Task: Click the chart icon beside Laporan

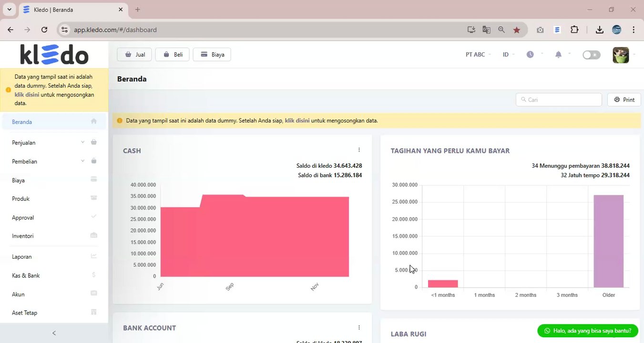Action: coord(94,256)
